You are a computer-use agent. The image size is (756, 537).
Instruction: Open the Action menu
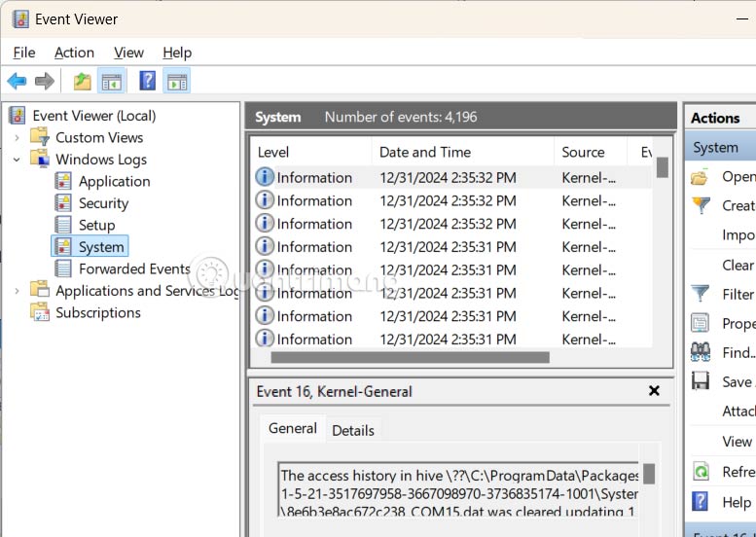(x=74, y=53)
